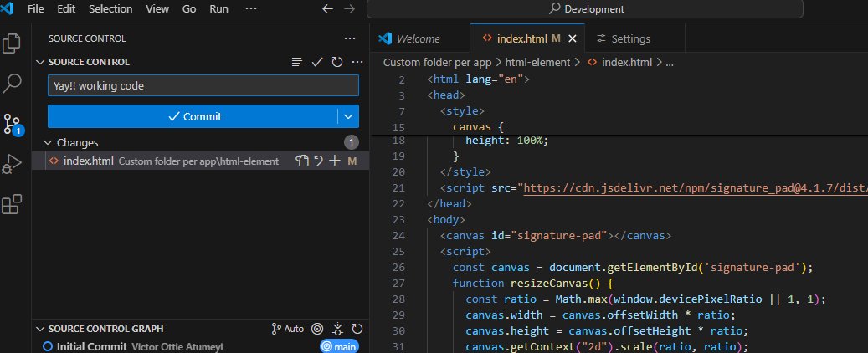
Task: Refresh the Source Control repository
Action: point(337,62)
